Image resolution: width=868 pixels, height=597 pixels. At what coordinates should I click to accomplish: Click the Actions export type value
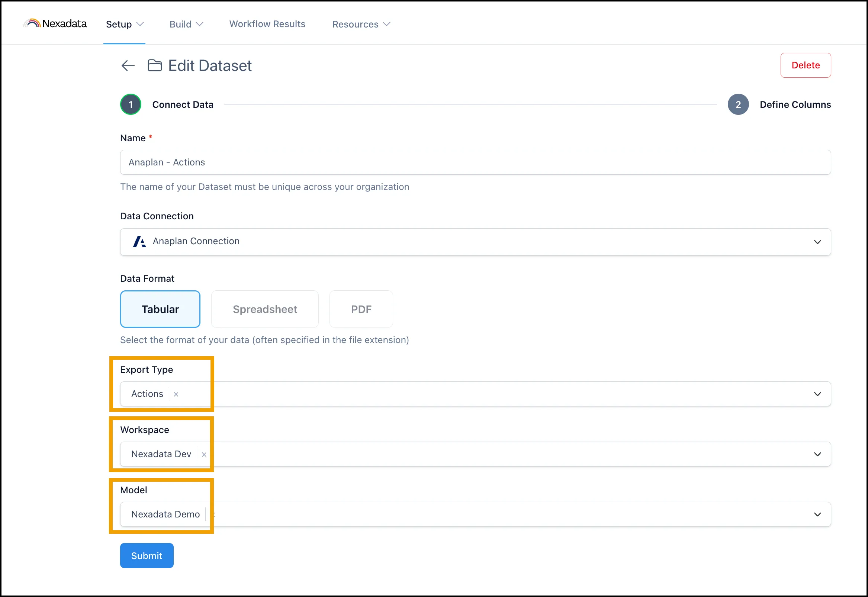click(147, 394)
